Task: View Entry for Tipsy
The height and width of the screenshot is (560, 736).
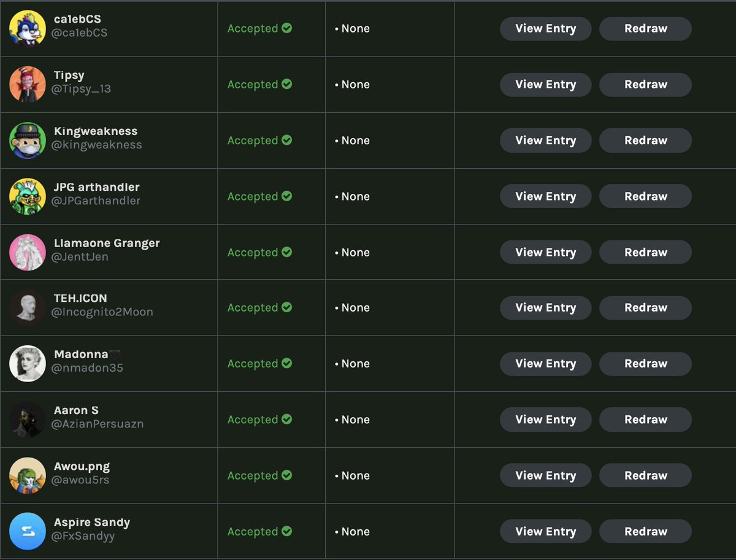Action: click(546, 84)
